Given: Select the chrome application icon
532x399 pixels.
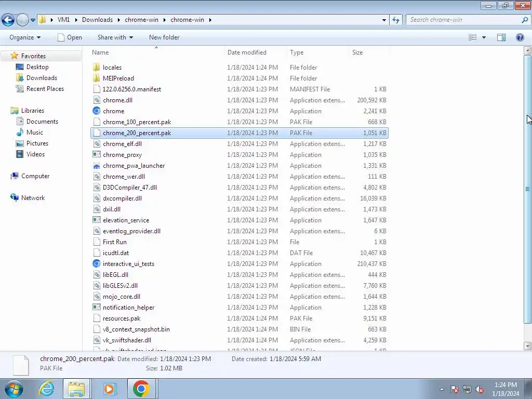Looking at the screenshot, I should (x=96, y=111).
